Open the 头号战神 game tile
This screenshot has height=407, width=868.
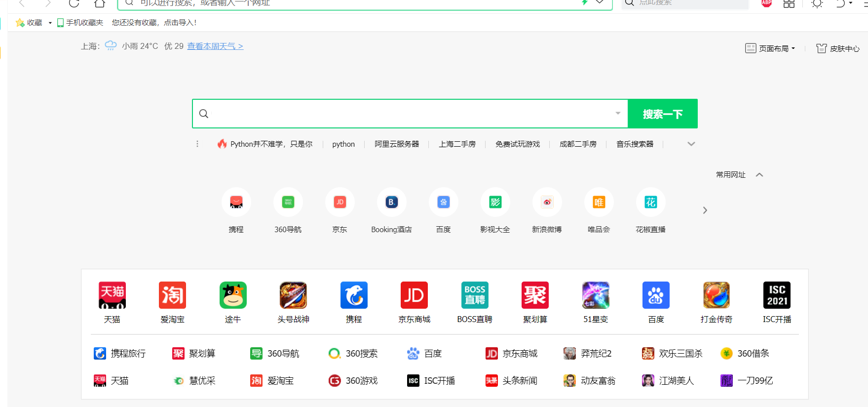[293, 295]
